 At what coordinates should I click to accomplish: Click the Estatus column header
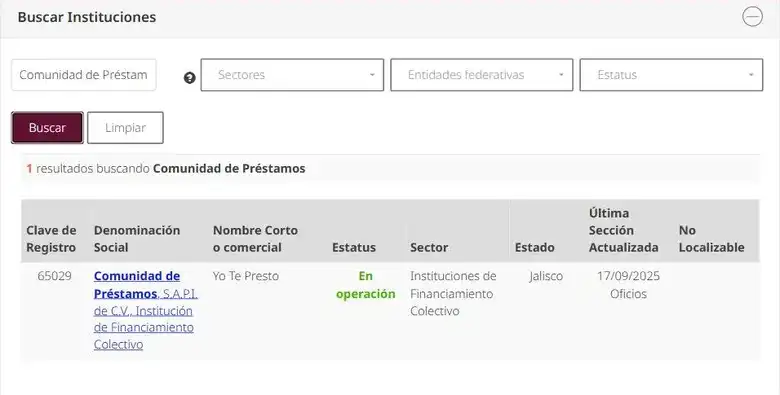click(x=354, y=247)
